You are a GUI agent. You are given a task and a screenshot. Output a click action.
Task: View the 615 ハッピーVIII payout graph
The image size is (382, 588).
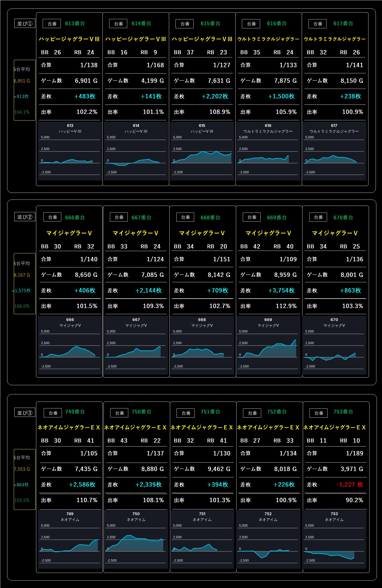click(x=202, y=151)
